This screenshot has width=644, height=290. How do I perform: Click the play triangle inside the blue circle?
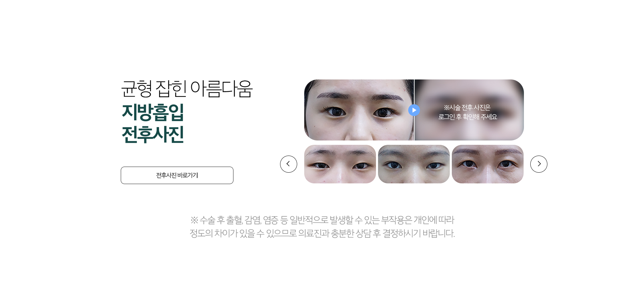coord(414,110)
